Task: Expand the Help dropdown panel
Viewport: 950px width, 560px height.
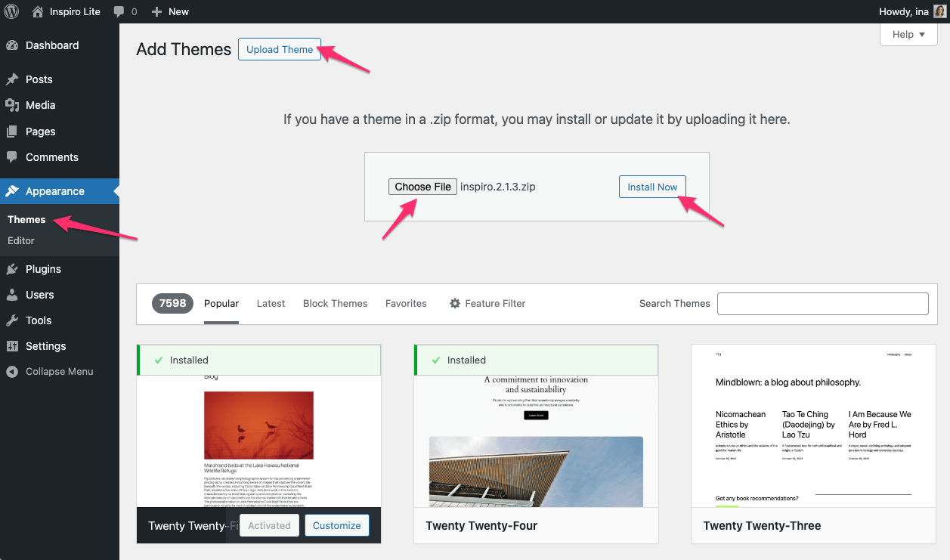Action: [x=908, y=34]
